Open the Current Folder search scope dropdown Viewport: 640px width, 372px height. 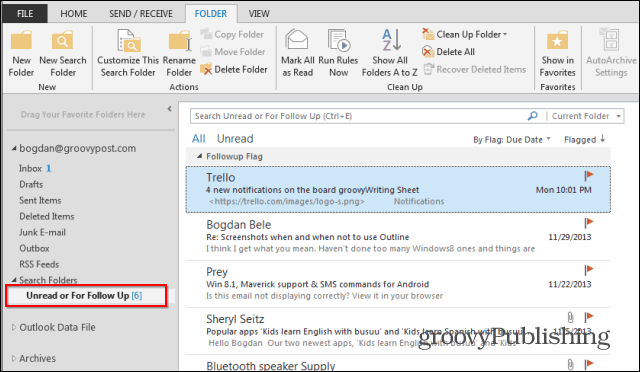point(618,116)
